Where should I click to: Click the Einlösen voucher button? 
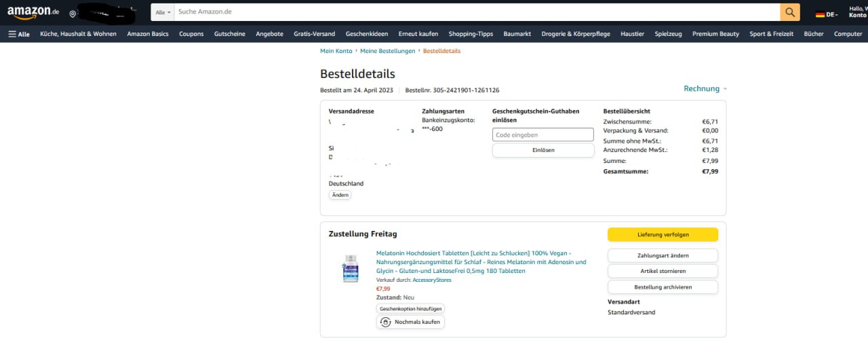542,150
